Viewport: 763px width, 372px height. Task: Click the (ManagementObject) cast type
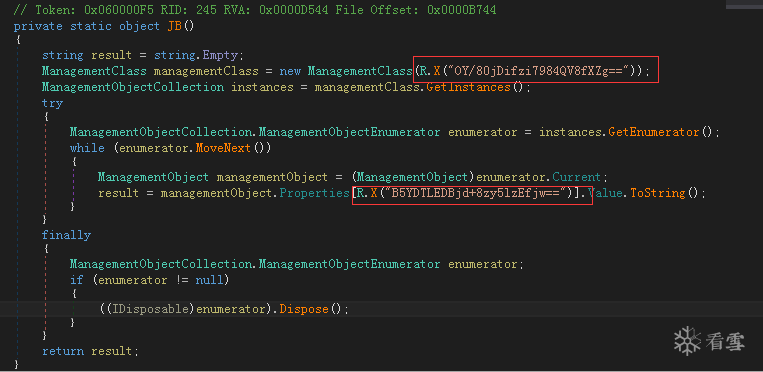412,177
